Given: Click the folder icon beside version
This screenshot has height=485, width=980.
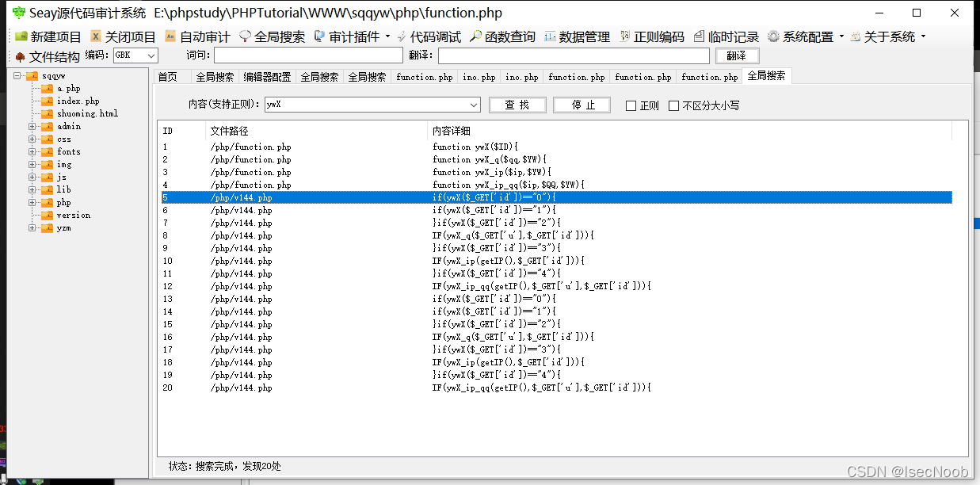Looking at the screenshot, I should click(x=48, y=216).
